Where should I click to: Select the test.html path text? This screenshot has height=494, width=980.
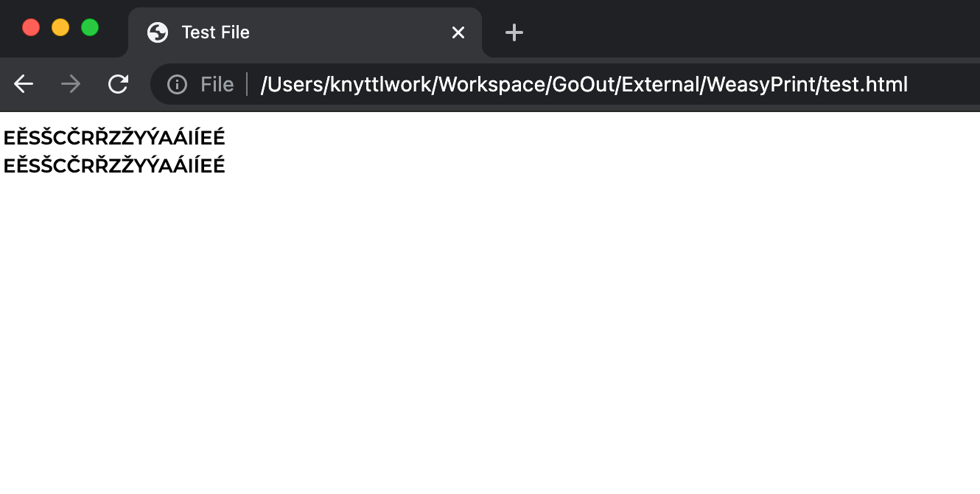coord(584,84)
